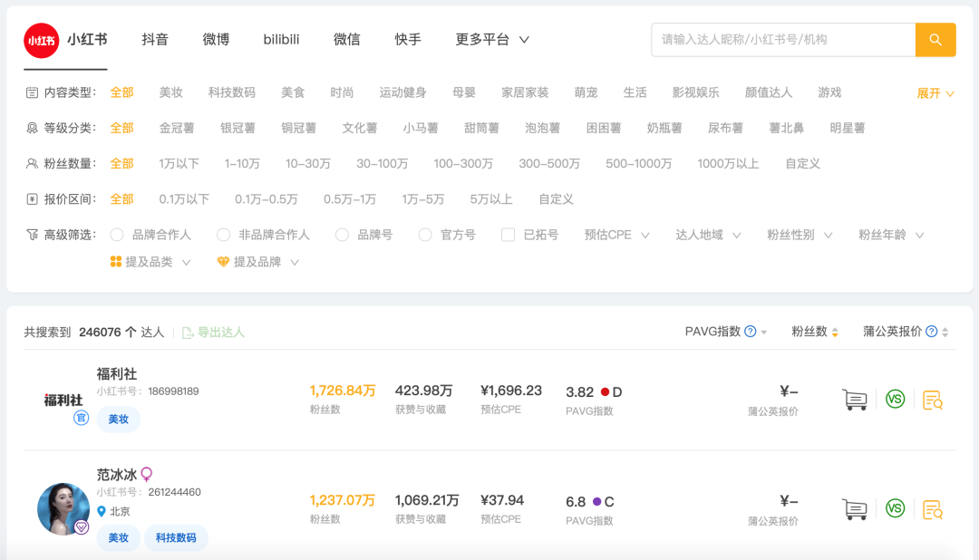Filter level by 明星薯
This screenshot has width=979, height=560.
point(848,128)
